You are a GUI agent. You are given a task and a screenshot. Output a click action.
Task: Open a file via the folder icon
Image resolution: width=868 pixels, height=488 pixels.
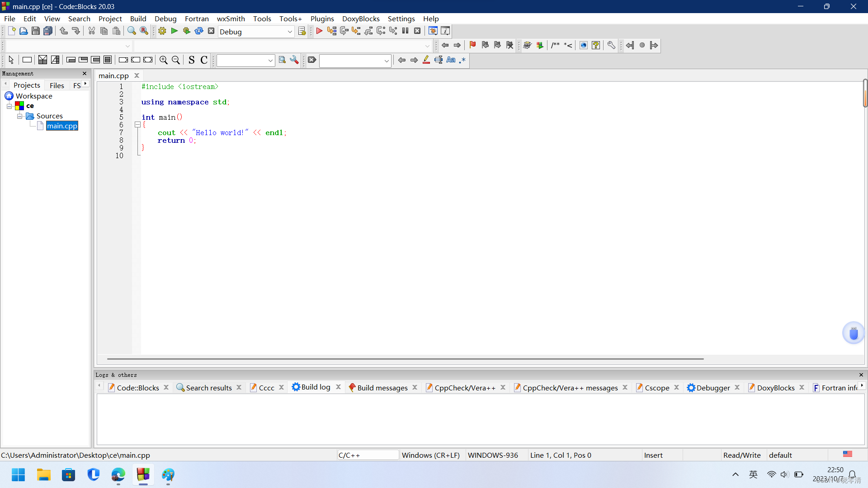(x=24, y=31)
